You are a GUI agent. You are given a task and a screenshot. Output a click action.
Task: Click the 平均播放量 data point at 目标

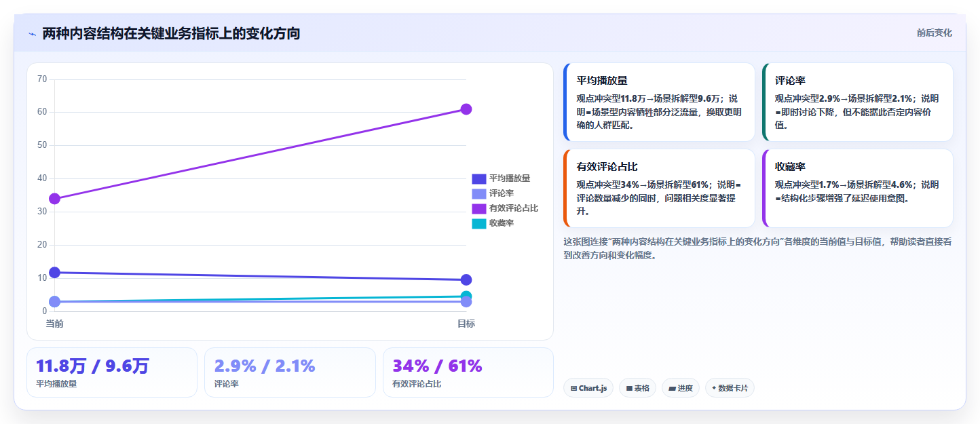click(466, 280)
